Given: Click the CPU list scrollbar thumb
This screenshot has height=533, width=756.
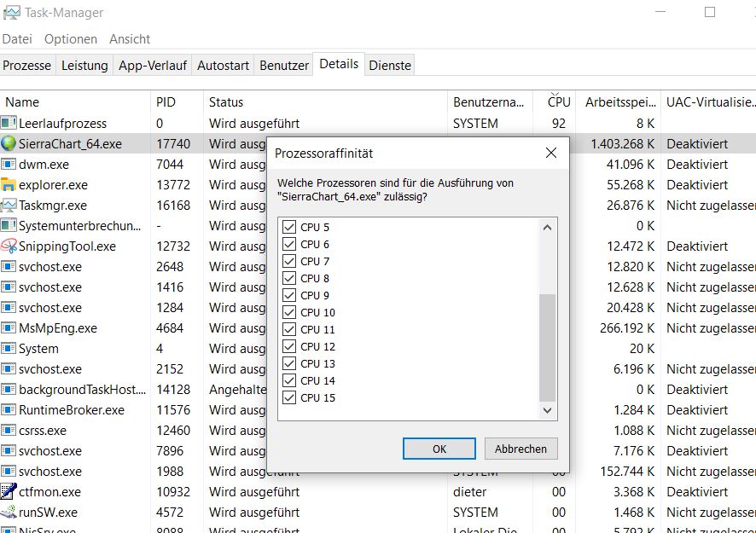Looking at the screenshot, I should (548, 347).
